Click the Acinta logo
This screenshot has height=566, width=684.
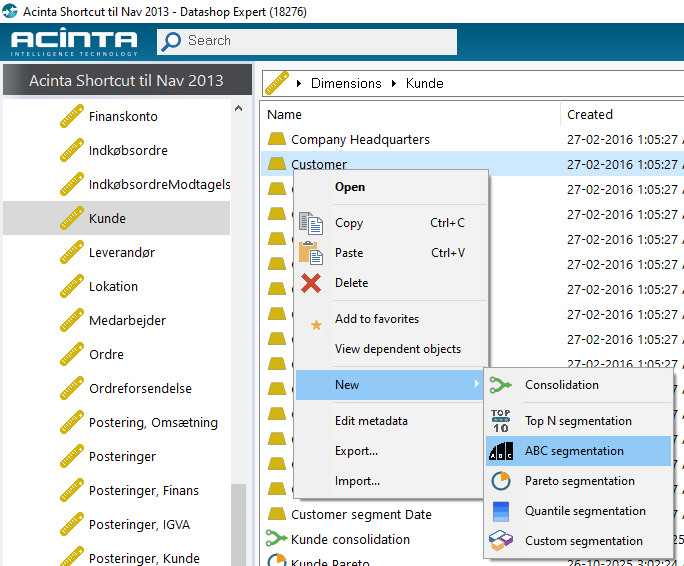coord(74,42)
